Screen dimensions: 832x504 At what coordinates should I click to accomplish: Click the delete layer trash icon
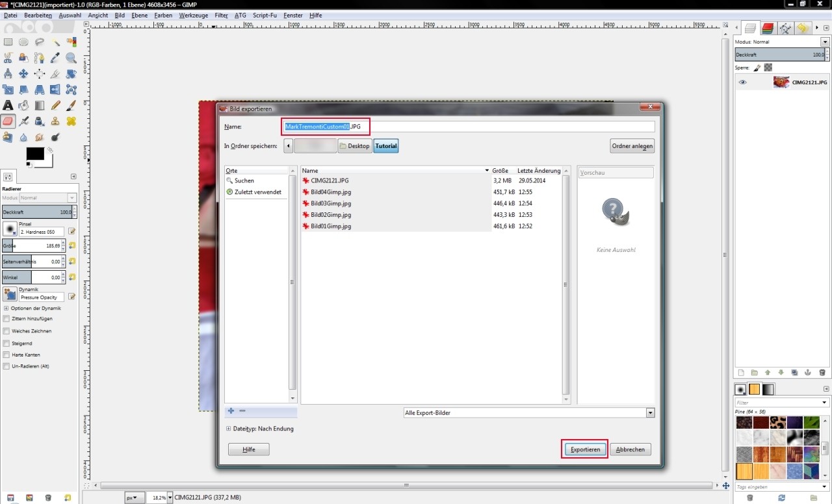(822, 373)
